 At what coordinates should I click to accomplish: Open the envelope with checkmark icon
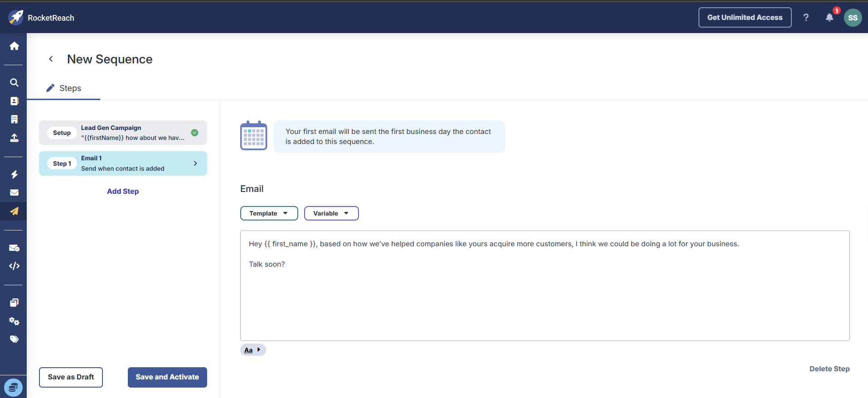[14, 248]
